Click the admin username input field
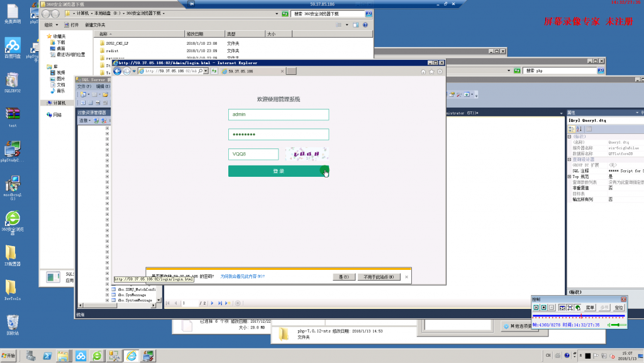The image size is (644, 363). pos(278,114)
